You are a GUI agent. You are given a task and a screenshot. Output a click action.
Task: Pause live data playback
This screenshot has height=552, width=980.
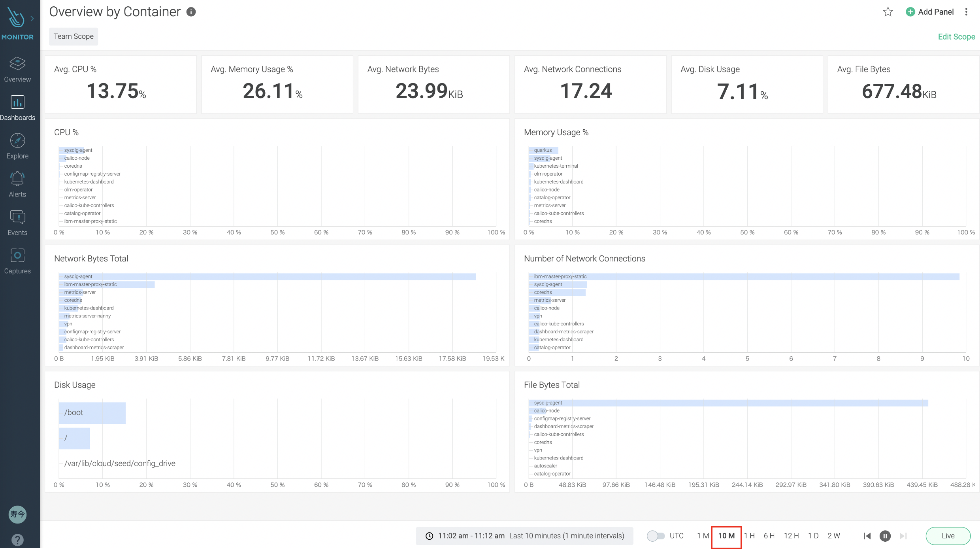click(885, 536)
